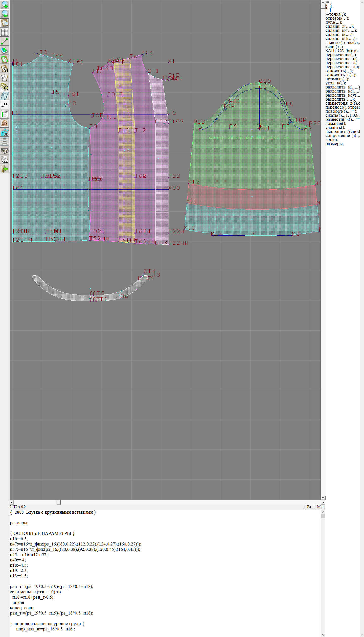This screenshot has height=637, width=364.
Task: Select 'конец;' in operator list
Action: [x=332, y=140]
